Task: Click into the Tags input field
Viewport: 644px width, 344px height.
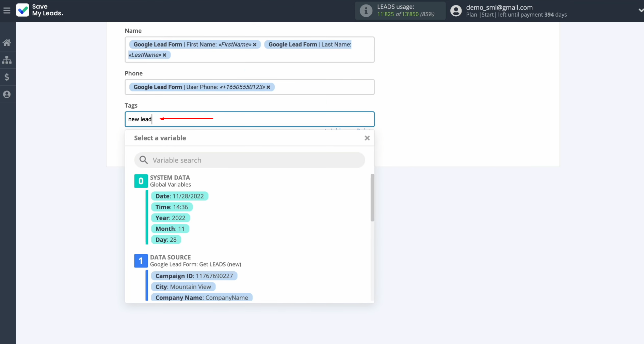Action: [249, 119]
